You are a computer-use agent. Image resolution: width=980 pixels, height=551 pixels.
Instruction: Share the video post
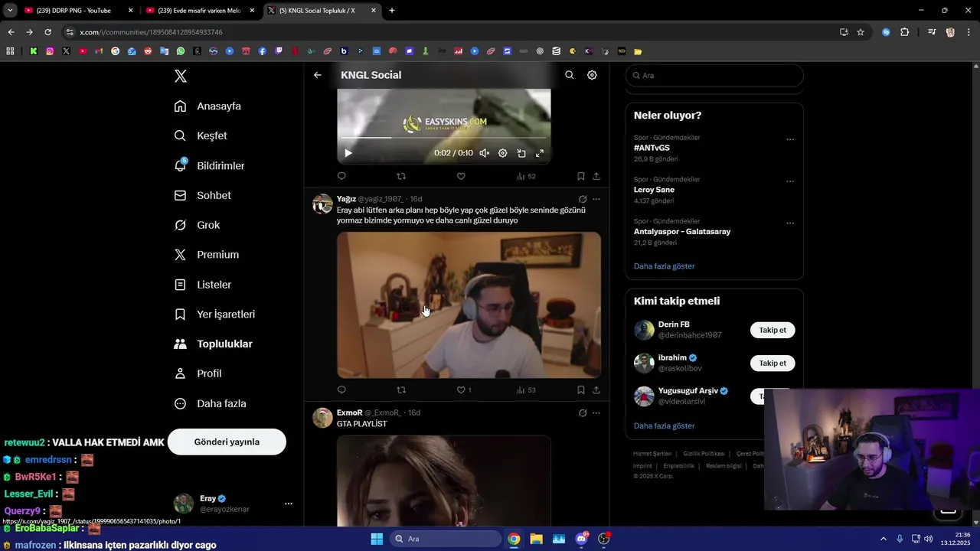coord(596,176)
